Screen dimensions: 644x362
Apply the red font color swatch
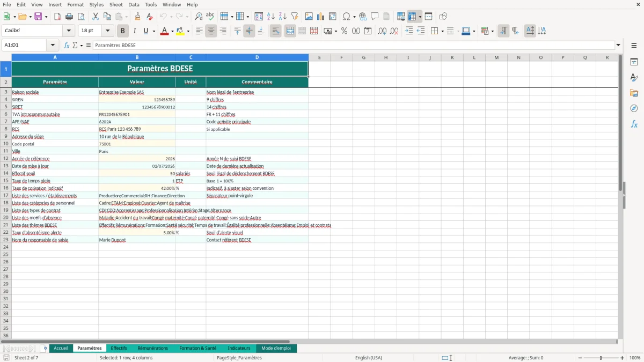tap(164, 31)
